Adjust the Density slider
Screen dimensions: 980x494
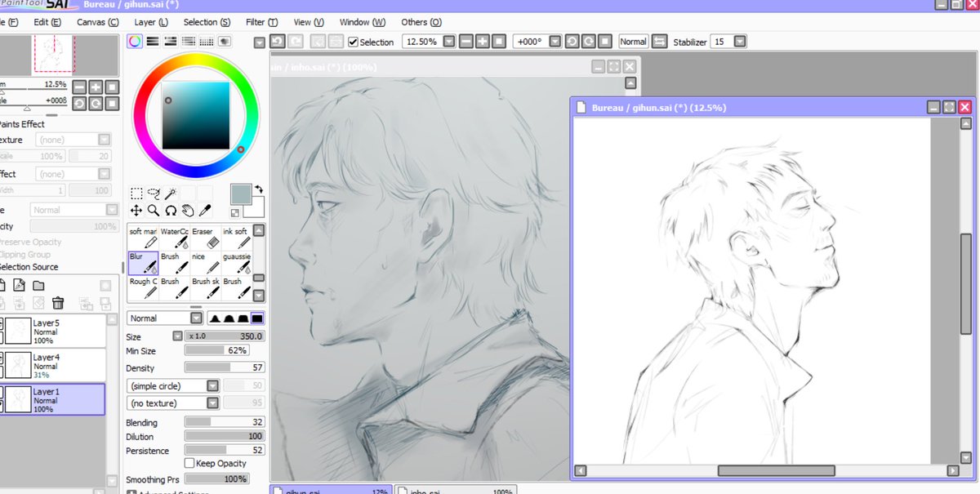pyautogui.click(x=225, y=367)
